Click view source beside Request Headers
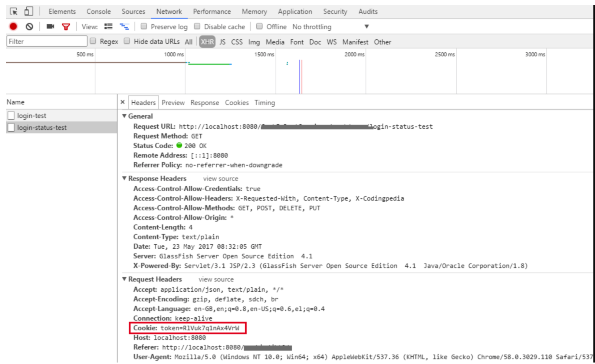The height and width of the screenshot is (364, 595). click(216, 279)
